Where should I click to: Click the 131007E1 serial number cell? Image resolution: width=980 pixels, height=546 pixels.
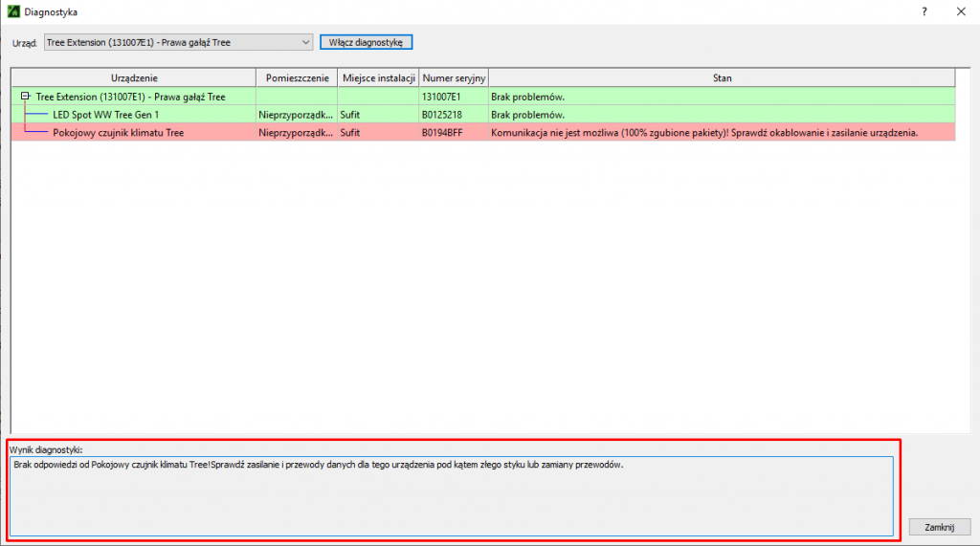pyautogui.click(x=442, y=97)
